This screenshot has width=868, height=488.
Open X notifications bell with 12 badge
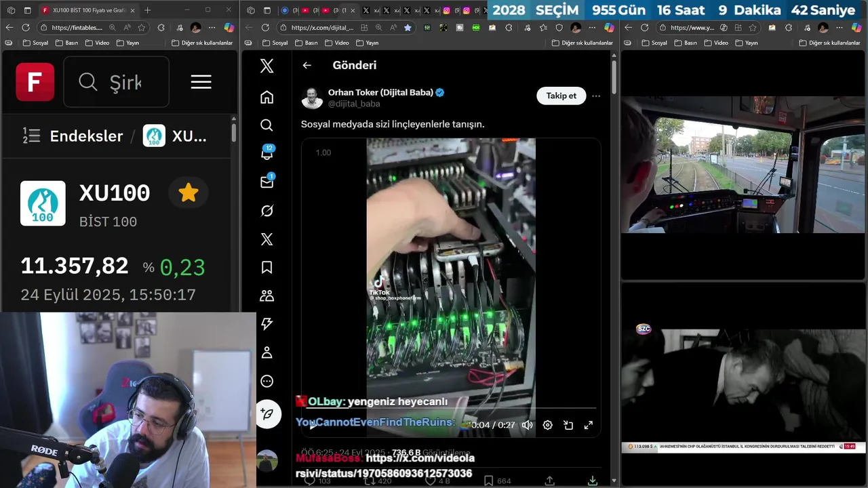[x=267, y=153]
